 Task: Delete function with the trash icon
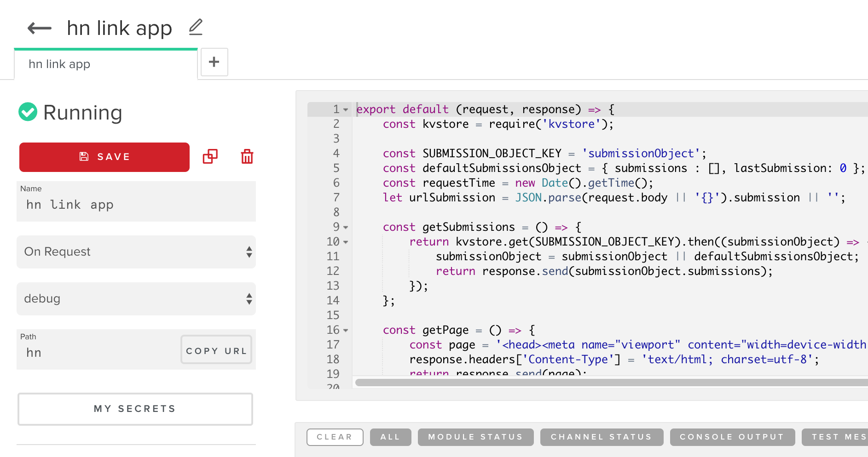247,157
